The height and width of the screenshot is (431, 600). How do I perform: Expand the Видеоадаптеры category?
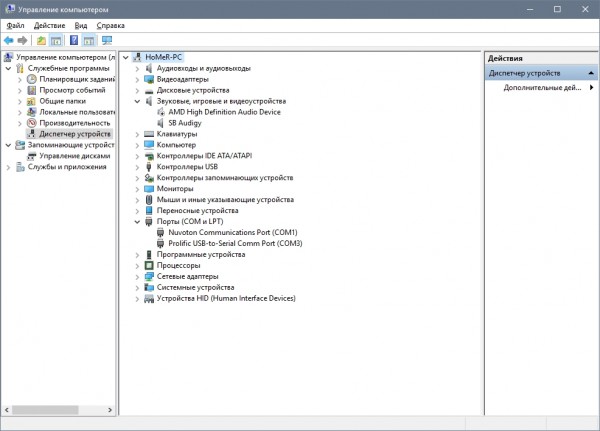(x=137, y=80)
